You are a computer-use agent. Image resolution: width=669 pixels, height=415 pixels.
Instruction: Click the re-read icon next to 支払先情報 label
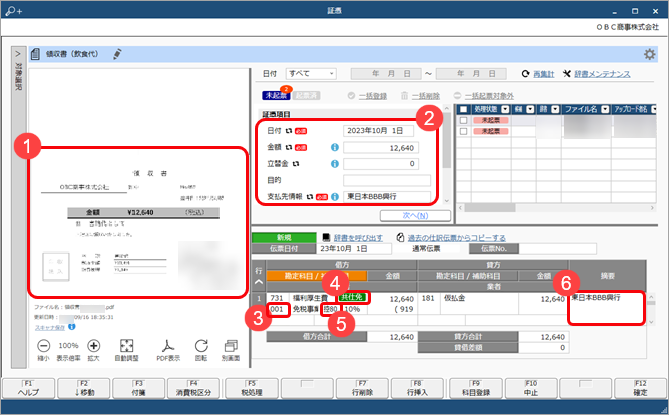pos(310,197)
